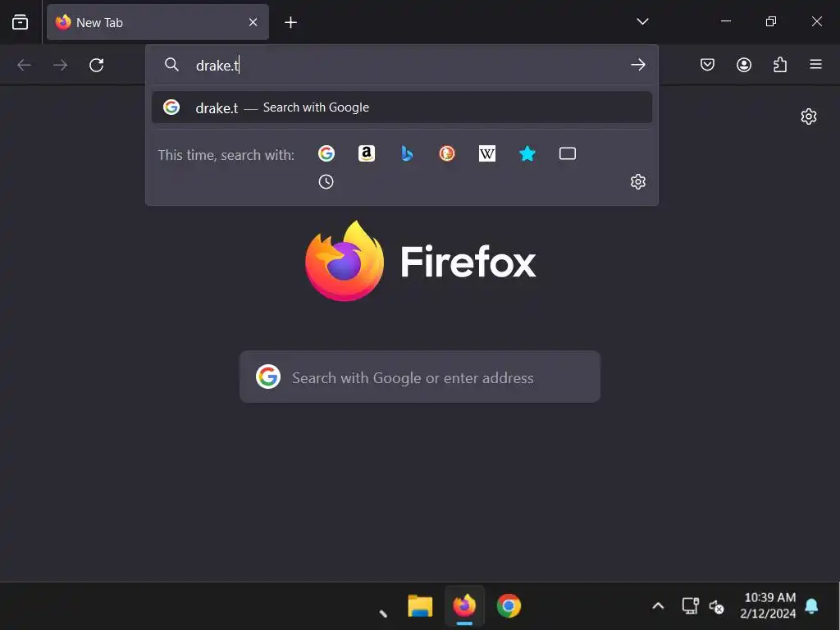This screenshot has width=840, height=630.
Task: Click the Firefox logo on the new tab page
Action: (x=344, y=261)
